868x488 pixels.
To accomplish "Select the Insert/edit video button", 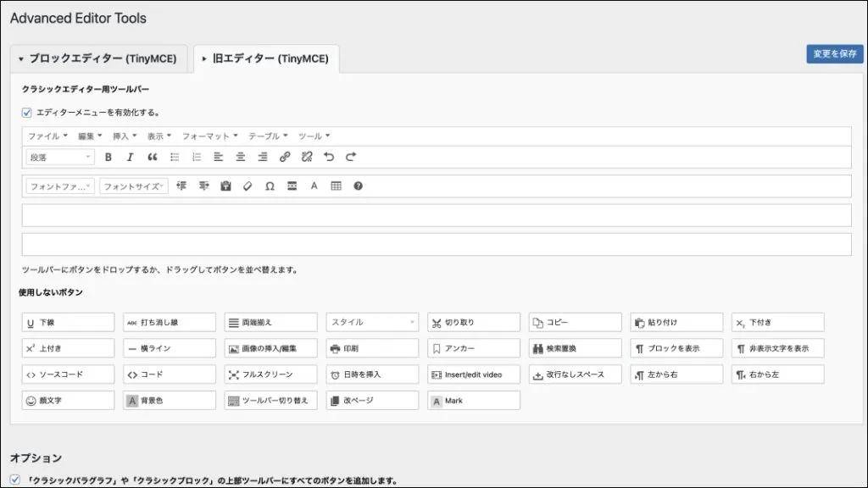I will tap(474, 374).
